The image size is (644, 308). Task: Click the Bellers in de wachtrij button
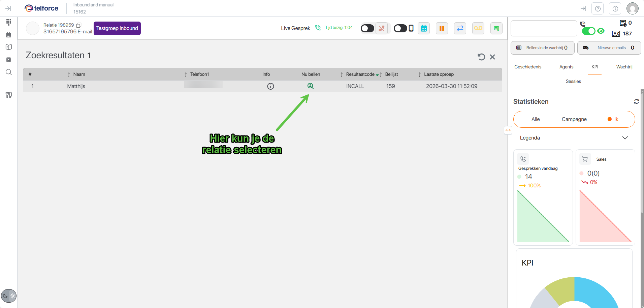point(542,48)
